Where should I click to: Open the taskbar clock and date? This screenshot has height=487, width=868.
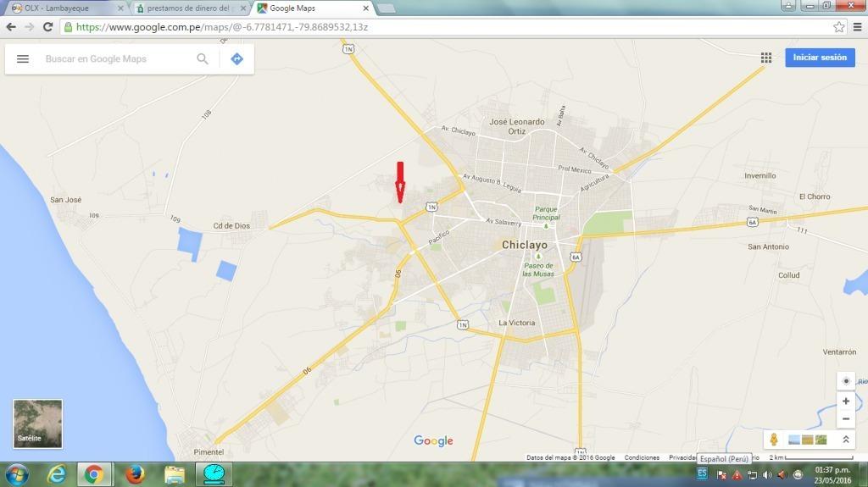[832, 475]
